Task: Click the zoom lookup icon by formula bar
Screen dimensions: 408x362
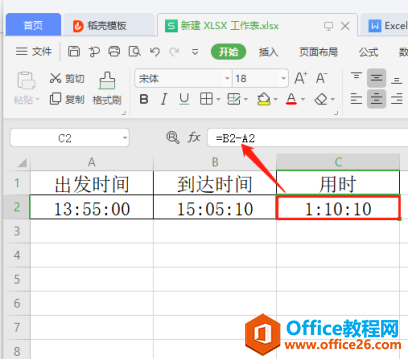Action: click(173, 137)
